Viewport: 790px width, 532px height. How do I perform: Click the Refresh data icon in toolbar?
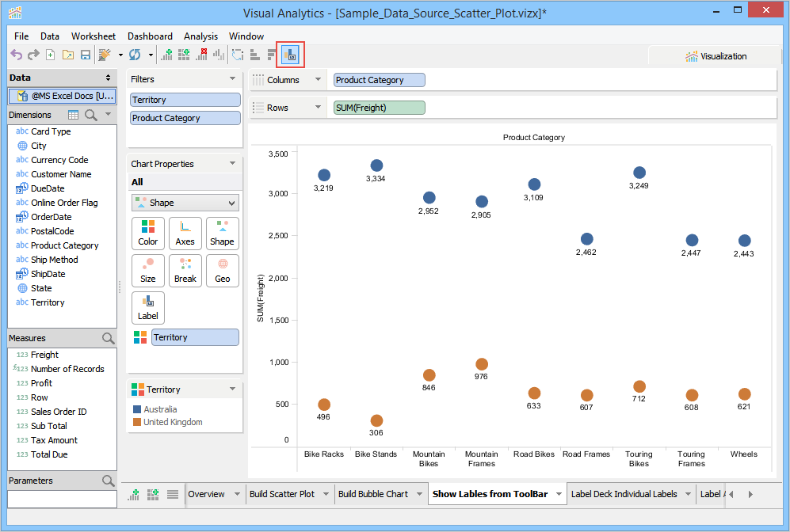click(135, 55)
